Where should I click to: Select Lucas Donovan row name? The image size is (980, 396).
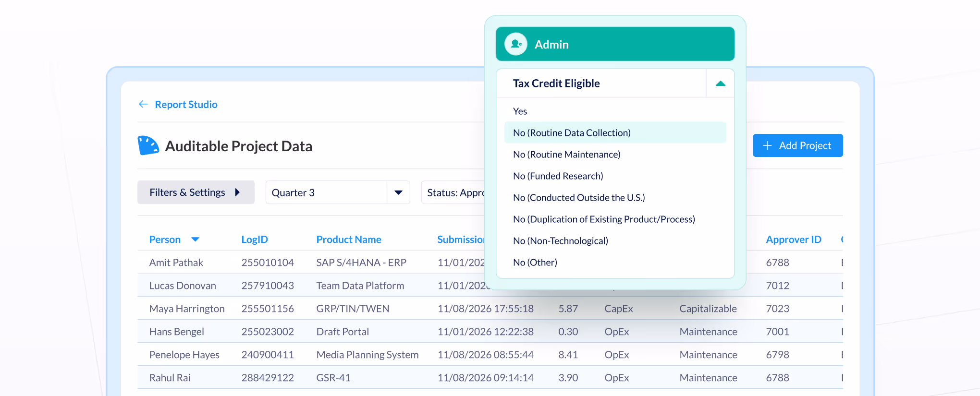pyautogui.click(x=183, y=286)
